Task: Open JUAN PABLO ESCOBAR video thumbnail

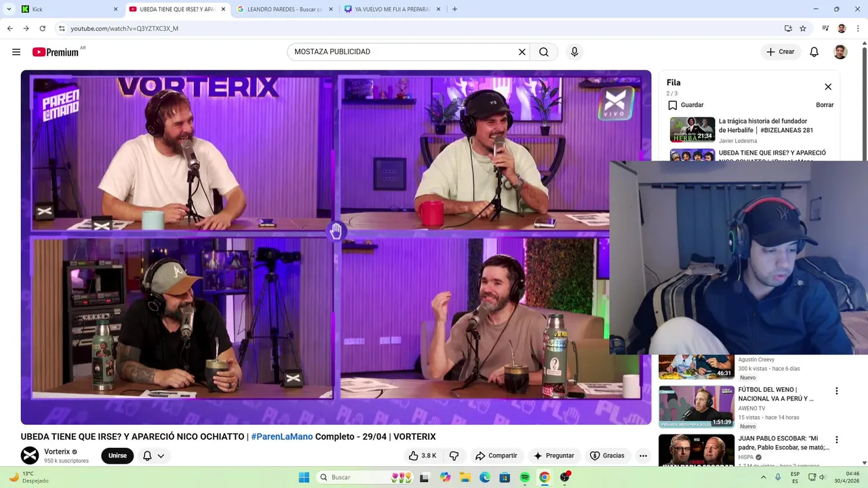Action: pos(696,451)
